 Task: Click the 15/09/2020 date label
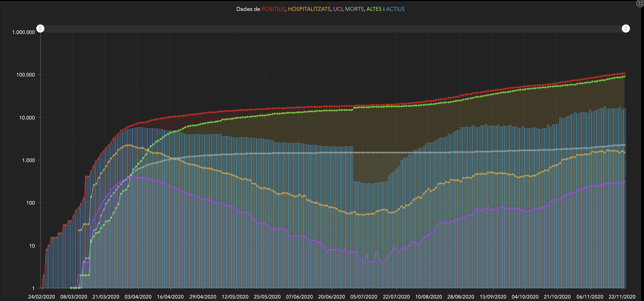pos(493,297)
